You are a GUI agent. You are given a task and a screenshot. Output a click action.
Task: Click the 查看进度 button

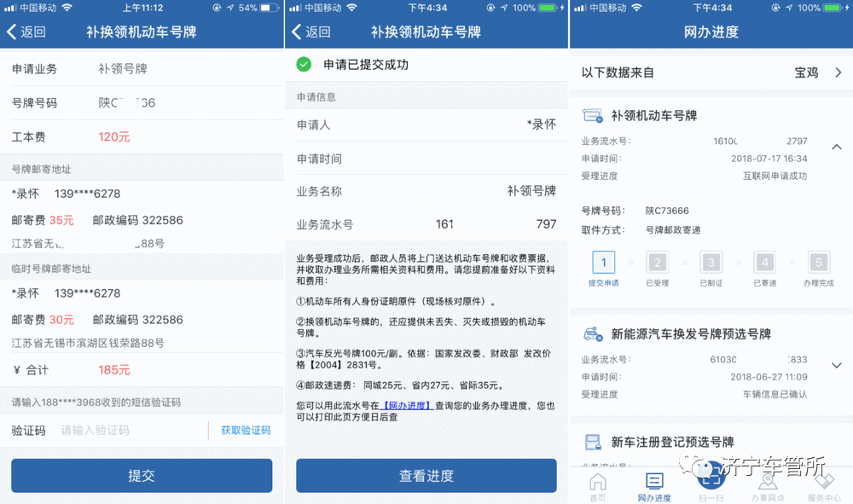coord(426,476)
